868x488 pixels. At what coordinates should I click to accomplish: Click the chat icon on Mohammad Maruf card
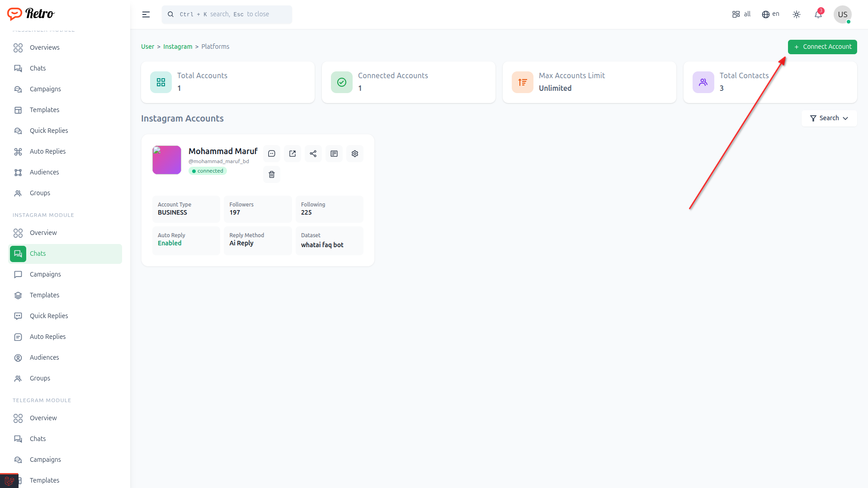pos(272,154)
